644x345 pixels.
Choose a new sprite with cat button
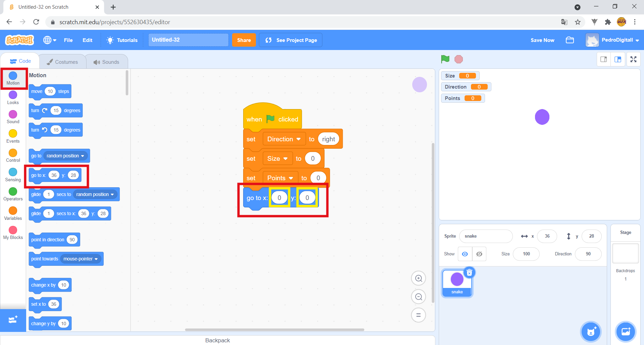click(x=591, y=332)
